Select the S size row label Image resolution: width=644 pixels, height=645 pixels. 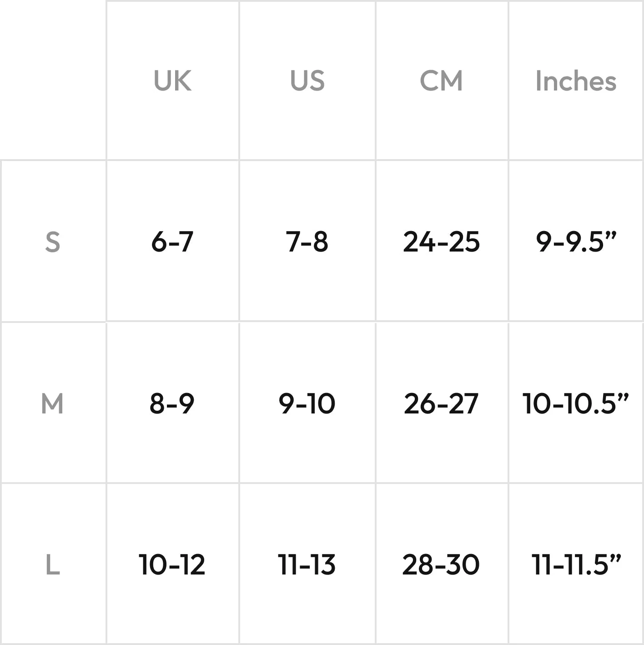pos(53,242)
